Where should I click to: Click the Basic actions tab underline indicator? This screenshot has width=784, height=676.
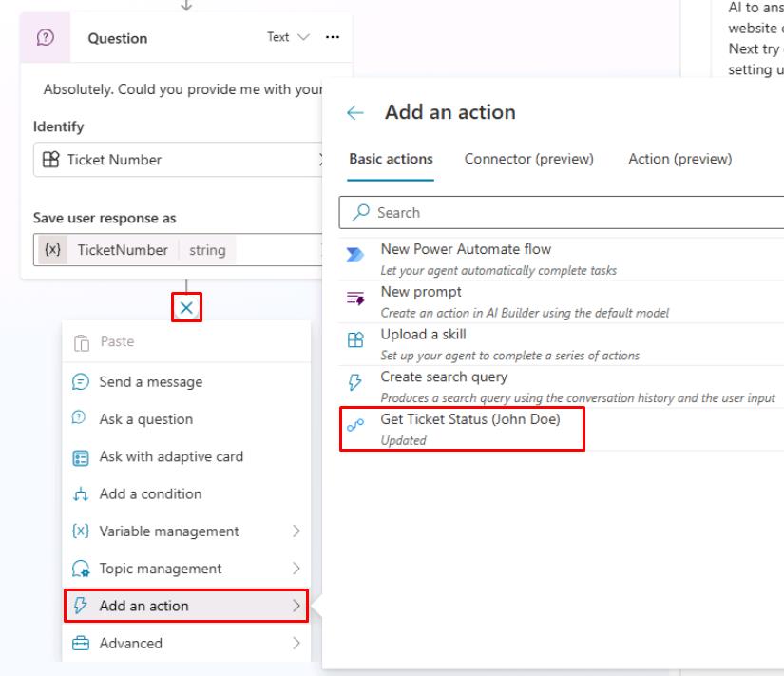pyautogui.click(x=390, y=175)
